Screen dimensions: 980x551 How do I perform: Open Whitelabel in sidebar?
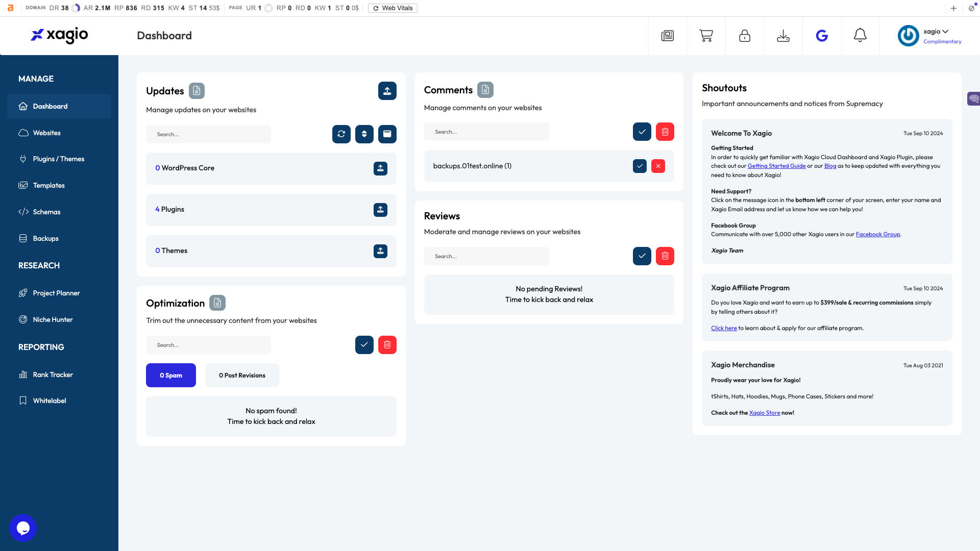59,400
